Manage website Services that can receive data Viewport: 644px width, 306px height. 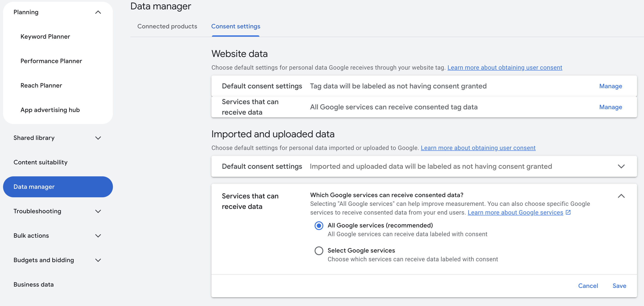click(x=610, y=107)
